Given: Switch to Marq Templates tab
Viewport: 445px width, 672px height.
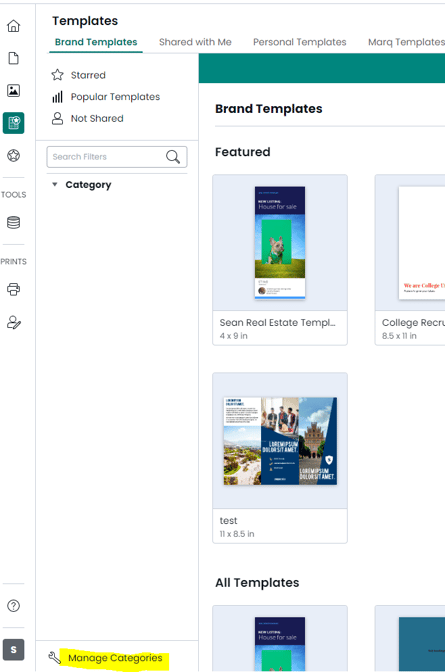Looking at the screenshot, I should (406, 42).
